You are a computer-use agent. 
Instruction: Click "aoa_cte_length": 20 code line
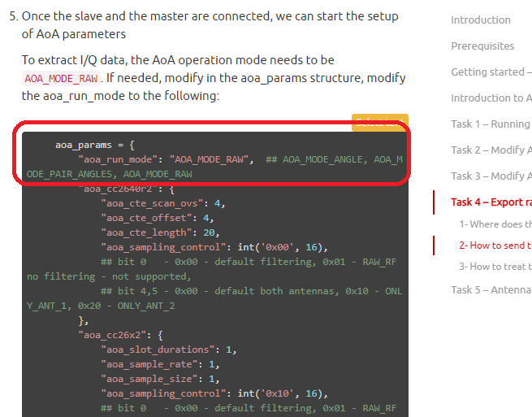tap(160, 232)
